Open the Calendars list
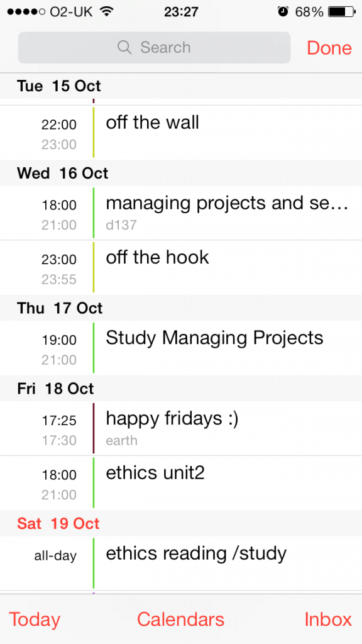 [x=180, y=619]
